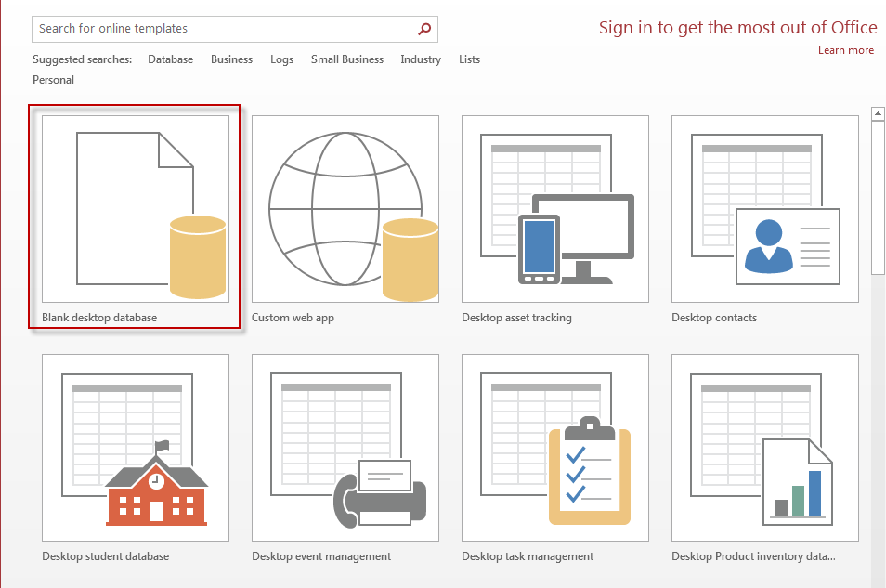Pick the Small Business suggested search
886x588 pixels.
point(347,59)
